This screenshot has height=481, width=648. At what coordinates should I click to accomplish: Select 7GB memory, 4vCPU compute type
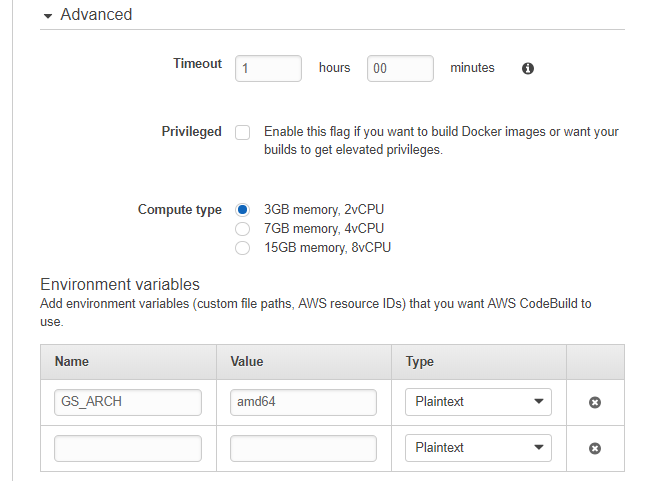pos(242,229)
